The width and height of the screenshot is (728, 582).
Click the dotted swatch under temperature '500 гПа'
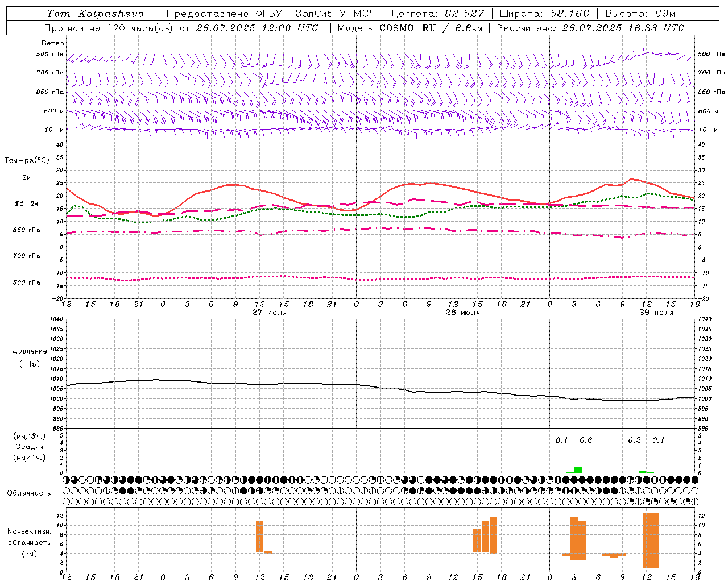25,289
